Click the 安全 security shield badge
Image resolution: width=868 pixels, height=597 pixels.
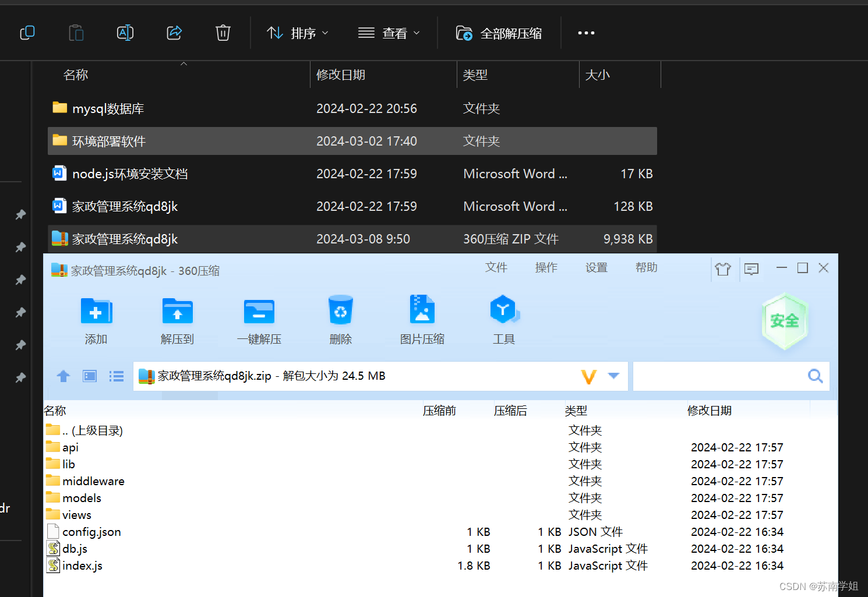coord(785,321)
